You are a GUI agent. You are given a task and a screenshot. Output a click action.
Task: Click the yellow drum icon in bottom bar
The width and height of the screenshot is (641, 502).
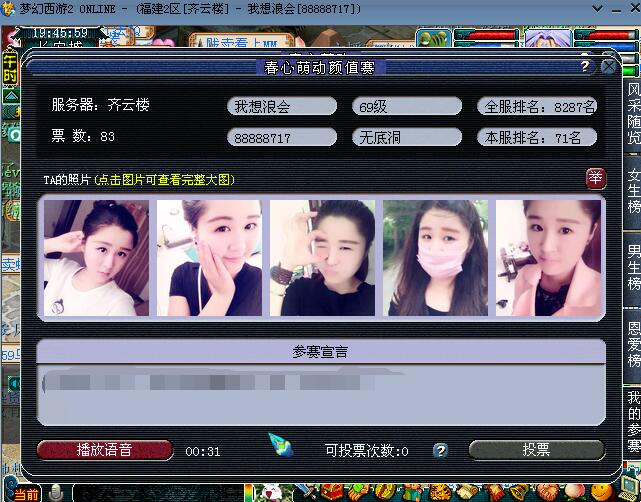384,492
